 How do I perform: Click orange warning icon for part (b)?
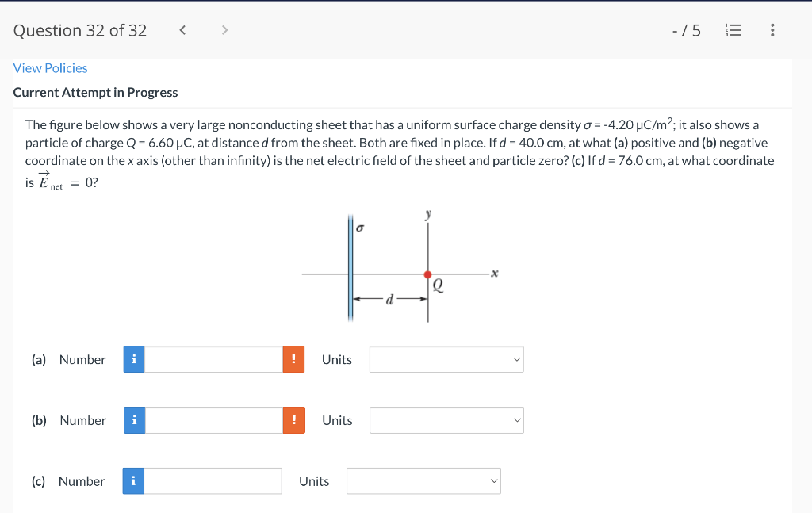(293, 420)
